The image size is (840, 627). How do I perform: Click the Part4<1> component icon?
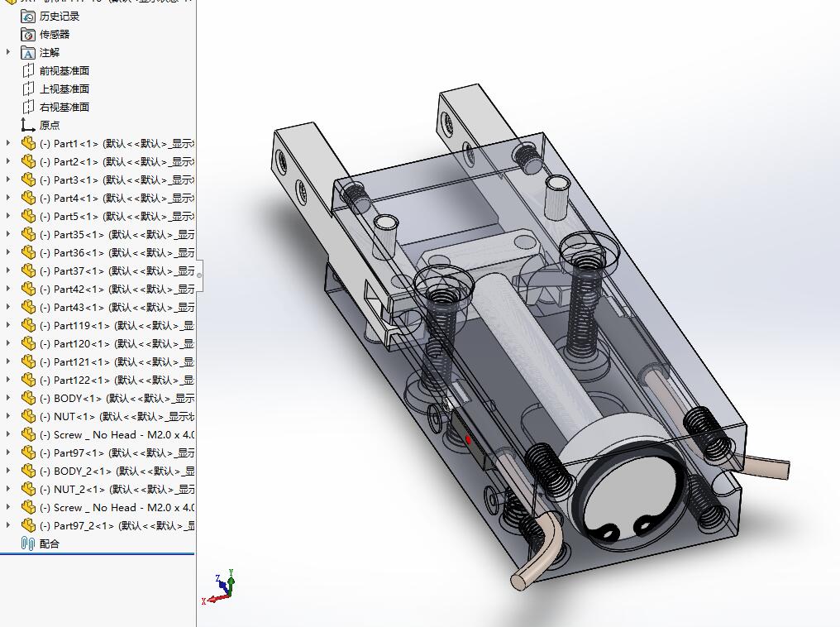[28, 199]
